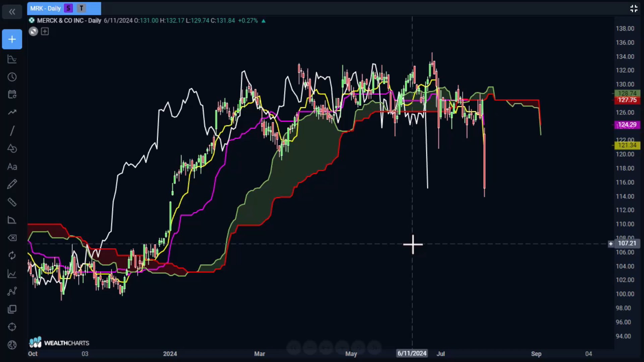Image resolution: width=644 pixels, height=362 pixels.
Task: Click the gray circular icon under the title
Action: click(33, 32)
